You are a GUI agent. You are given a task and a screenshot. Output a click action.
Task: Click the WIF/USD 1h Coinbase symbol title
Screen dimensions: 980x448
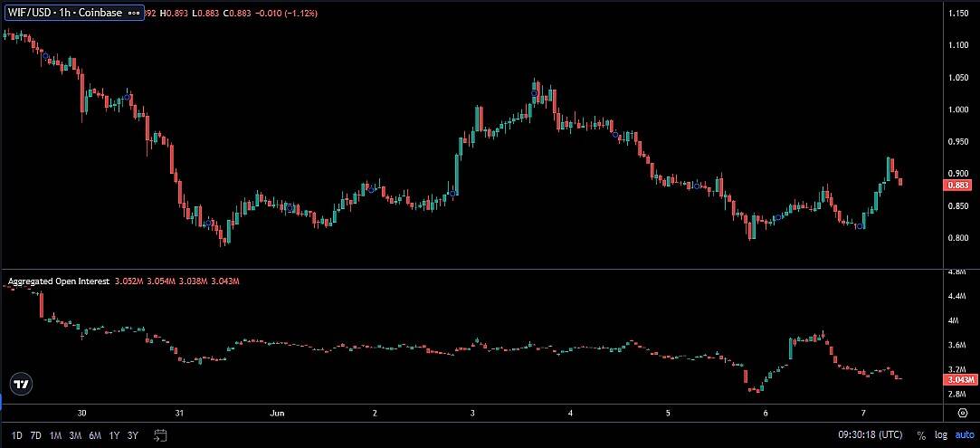tap(64, 13)
